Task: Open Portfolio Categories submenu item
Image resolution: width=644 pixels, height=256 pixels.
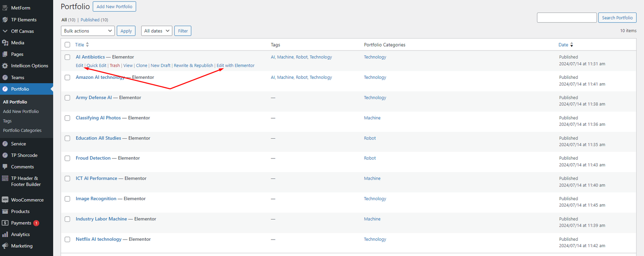Action: tap(22, 131)
